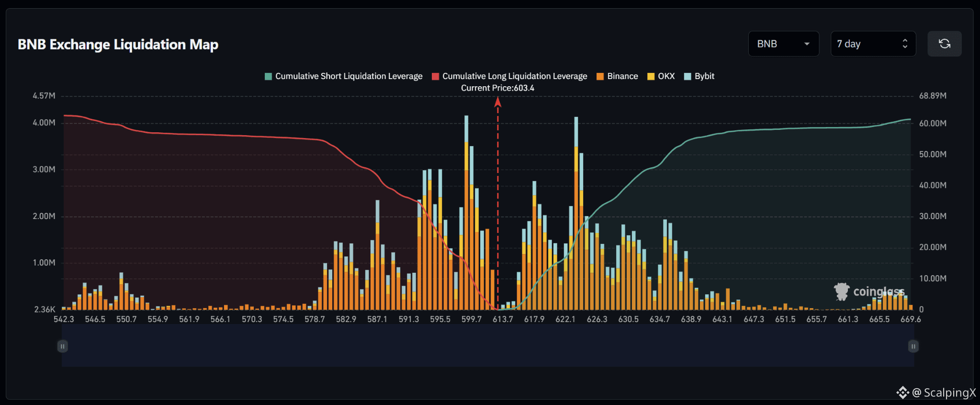The image size is (980, 405).
Task: Click the 570.3 price axis label
Action: 252,319
